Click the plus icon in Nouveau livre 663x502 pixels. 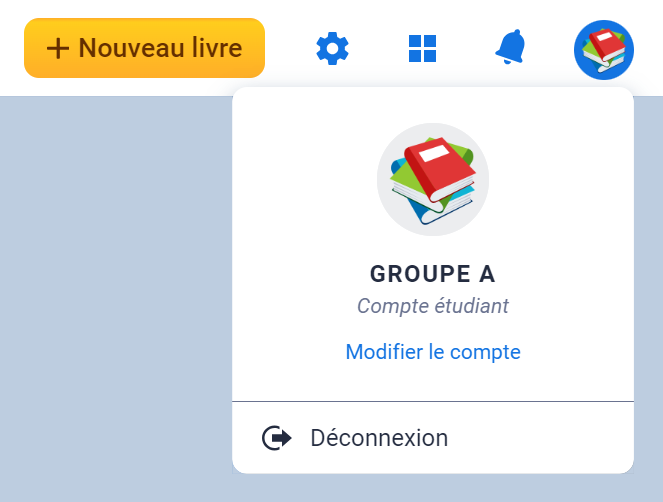pos(58,48)
